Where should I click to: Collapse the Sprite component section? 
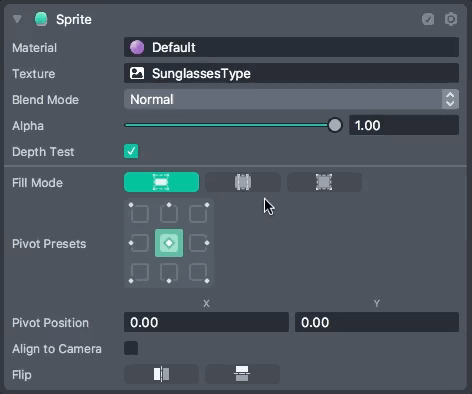(17, 19)
